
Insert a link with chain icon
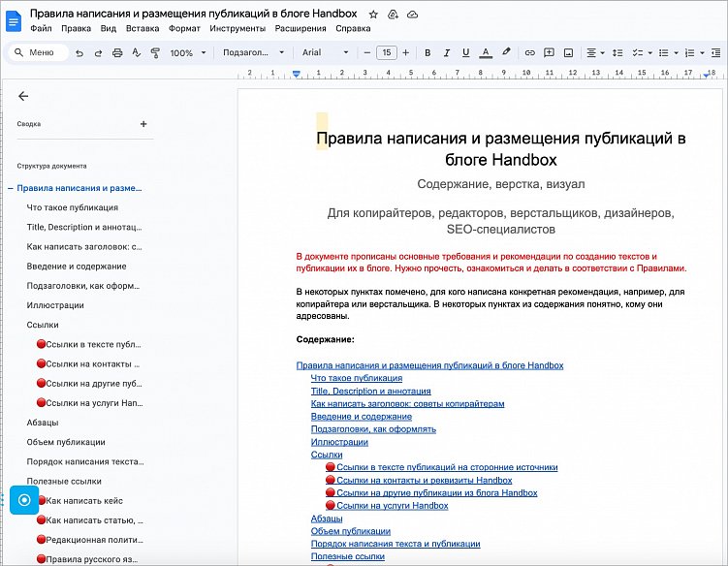click(529, 53)
